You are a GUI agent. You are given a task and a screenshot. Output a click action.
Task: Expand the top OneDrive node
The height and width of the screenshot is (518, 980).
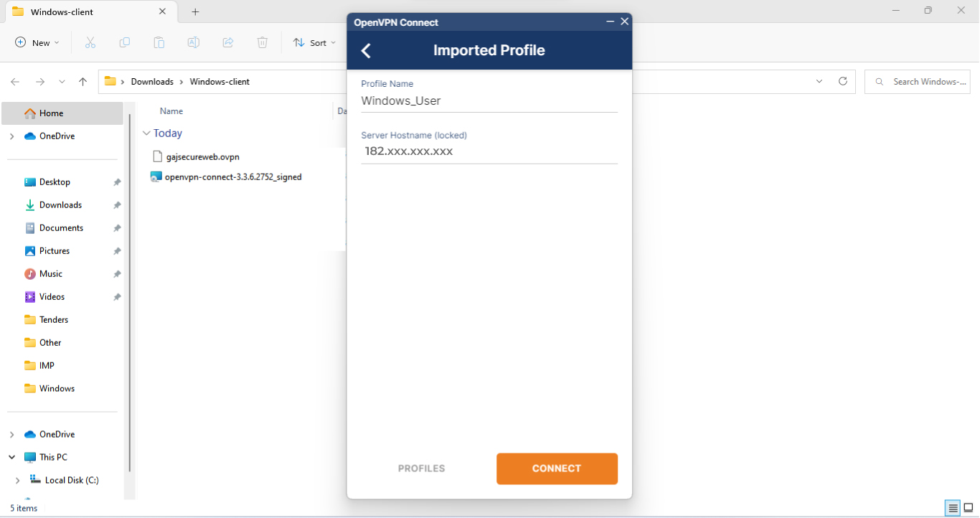tap(11, 136)
